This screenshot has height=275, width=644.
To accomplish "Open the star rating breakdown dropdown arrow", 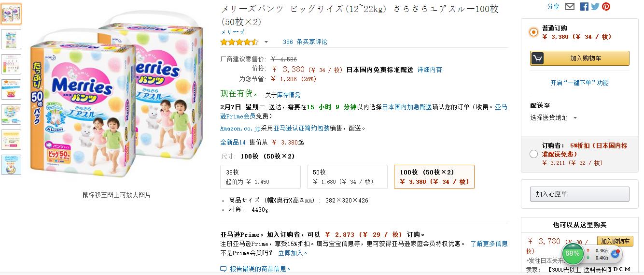I will 266,42.
